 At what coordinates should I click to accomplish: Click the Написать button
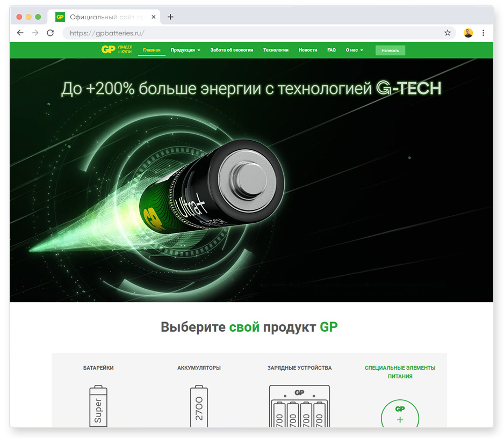click(x=390, y=50)
